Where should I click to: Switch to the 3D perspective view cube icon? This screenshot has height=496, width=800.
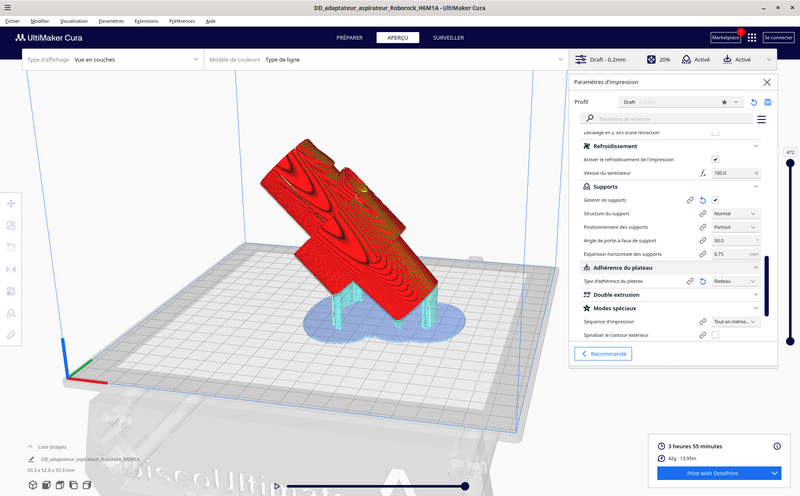click(33, 485)
